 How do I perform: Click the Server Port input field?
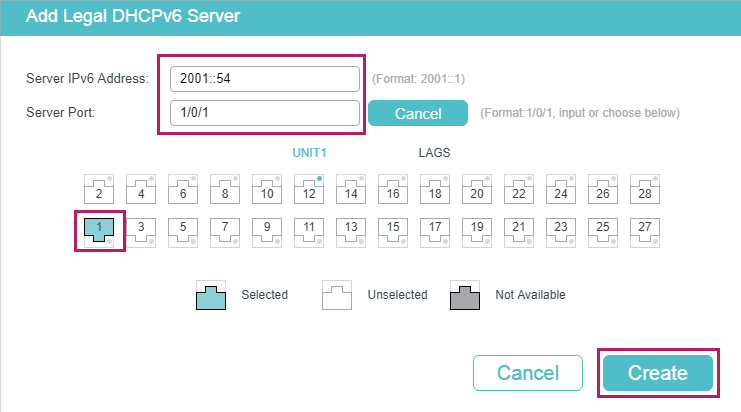(265, 112)
